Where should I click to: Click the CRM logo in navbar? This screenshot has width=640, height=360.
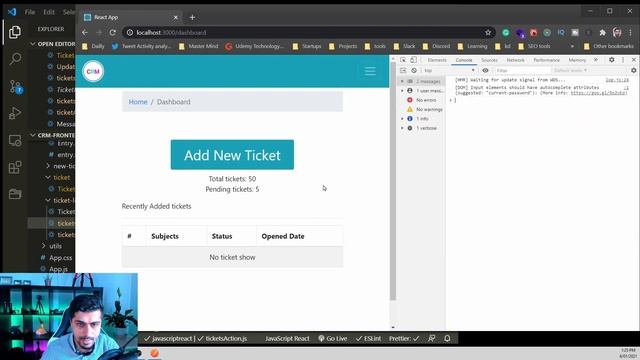93,71
